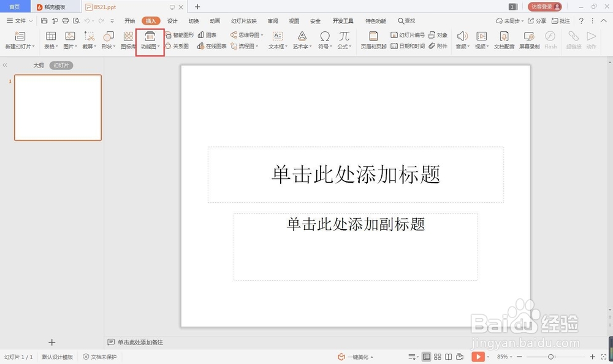Open the 85% zoom level dropdown
613x364 pixels.
click(504, 357)
